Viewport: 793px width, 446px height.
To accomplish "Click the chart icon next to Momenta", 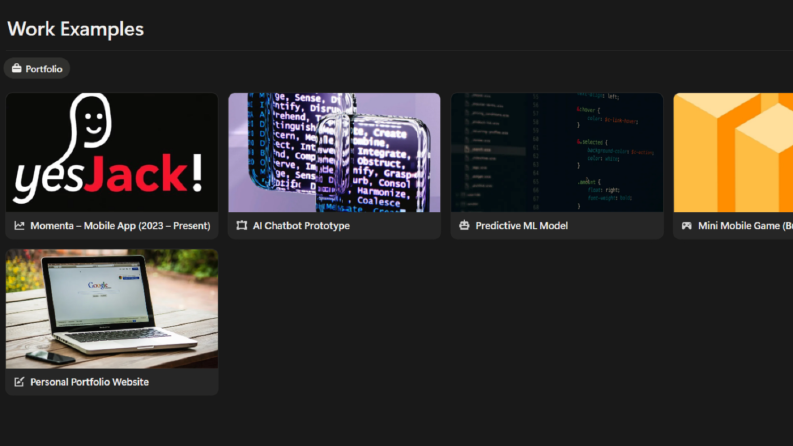I will [x=19, y=226].
